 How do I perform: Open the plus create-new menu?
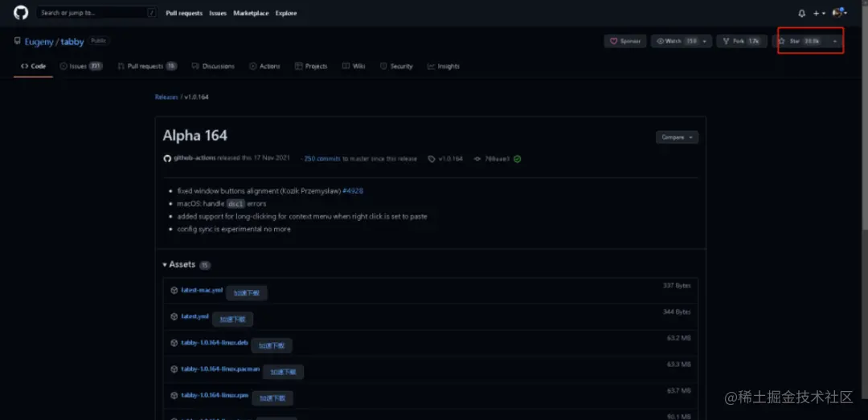[x=819, y=14]
